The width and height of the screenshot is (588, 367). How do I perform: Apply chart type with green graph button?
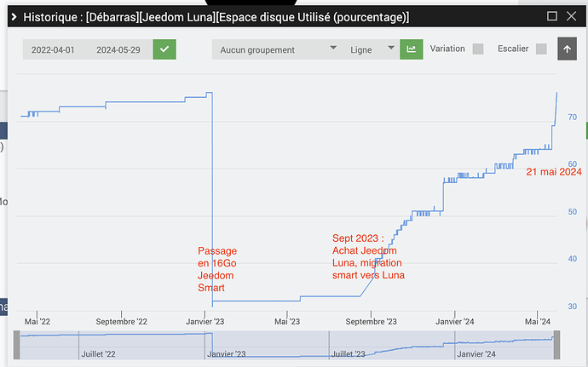[x=412, y=49]
